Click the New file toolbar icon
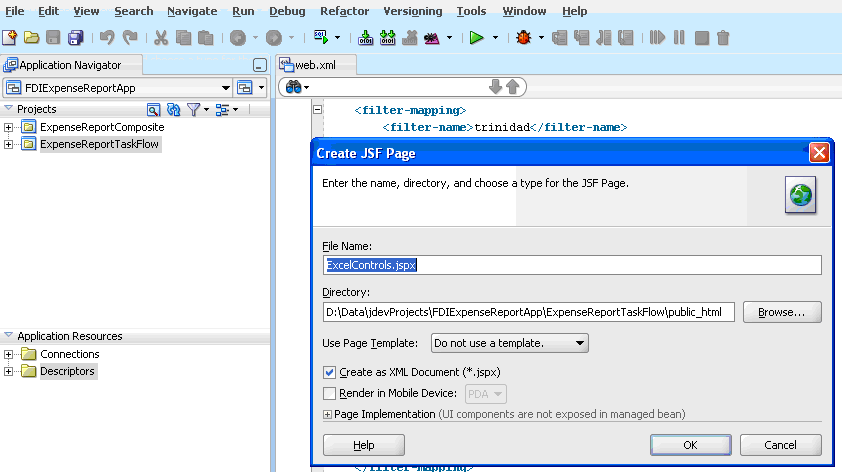Viewport: 842px width, 472px height. click(10, 38)
